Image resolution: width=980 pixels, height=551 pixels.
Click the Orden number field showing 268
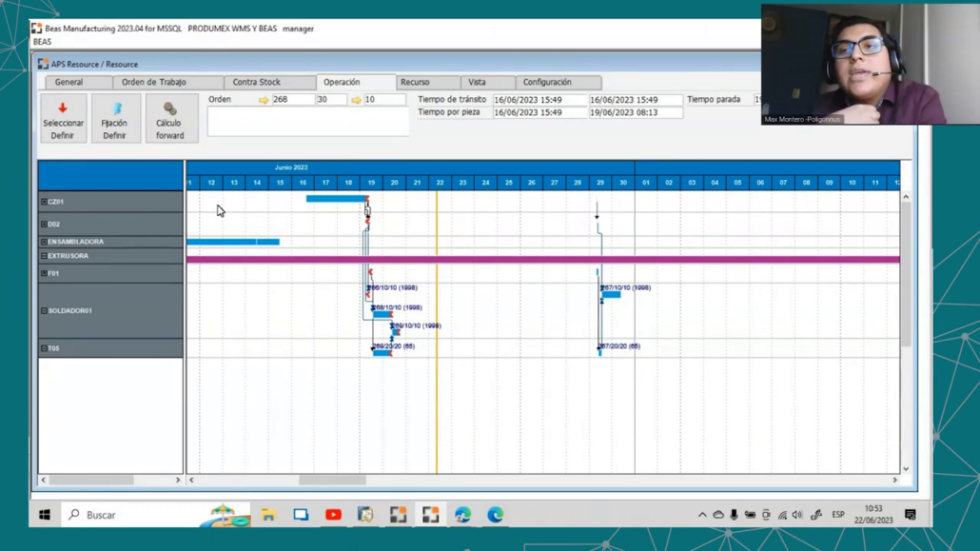point(293,100)
